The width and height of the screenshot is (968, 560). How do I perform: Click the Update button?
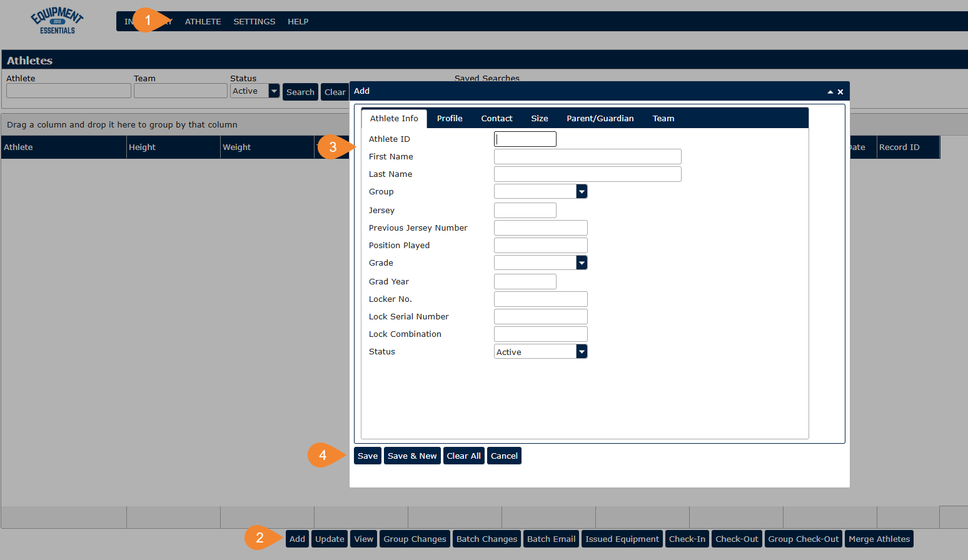click(330, 539)
